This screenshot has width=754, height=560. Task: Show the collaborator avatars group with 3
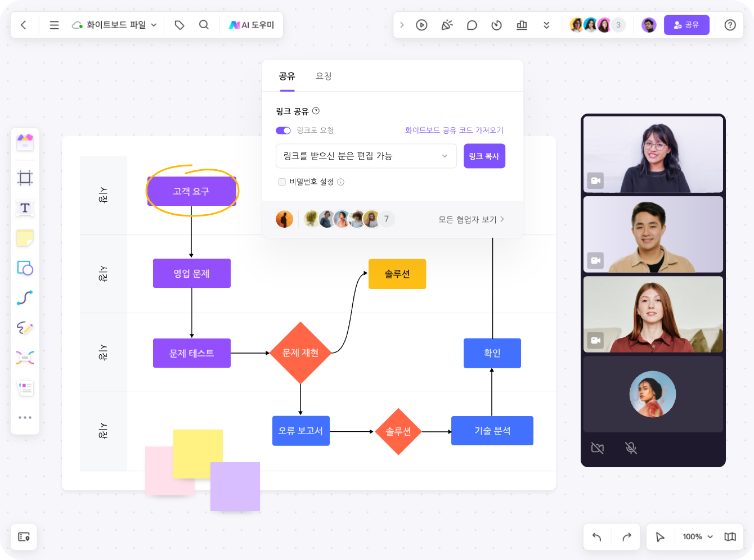(597, 25)
